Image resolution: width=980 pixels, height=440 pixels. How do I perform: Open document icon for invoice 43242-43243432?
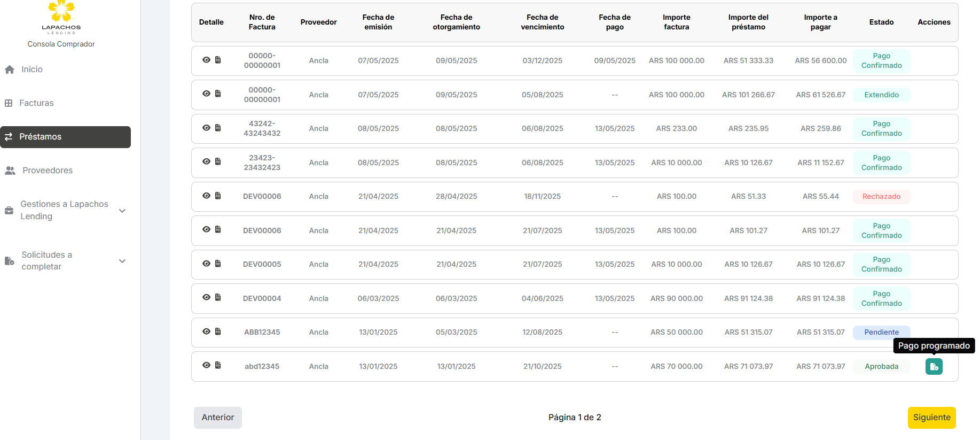point(218,128)
